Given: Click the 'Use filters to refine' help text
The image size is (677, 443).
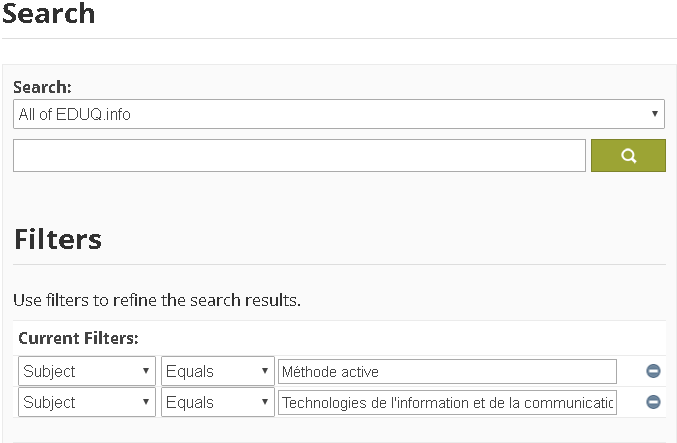Looking at the screenshot, I should pyautogui.click(x=157, y=300).
